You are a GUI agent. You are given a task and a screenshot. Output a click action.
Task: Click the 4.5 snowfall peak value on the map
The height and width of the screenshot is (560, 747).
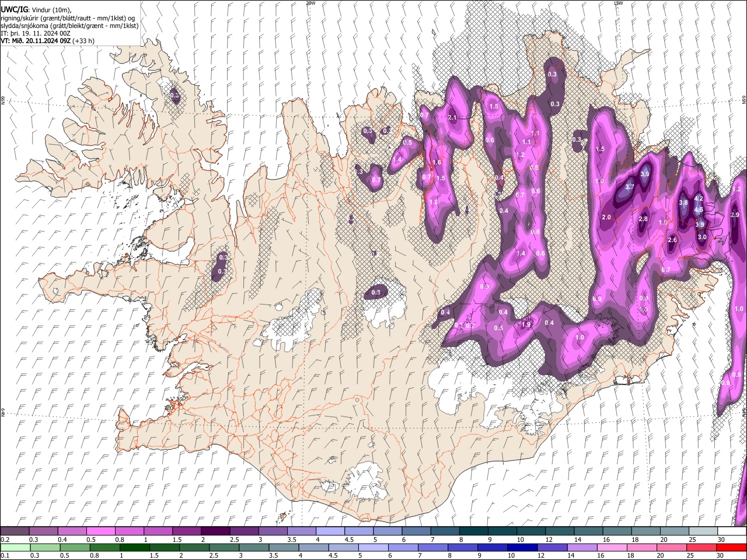tap(699, 210)
